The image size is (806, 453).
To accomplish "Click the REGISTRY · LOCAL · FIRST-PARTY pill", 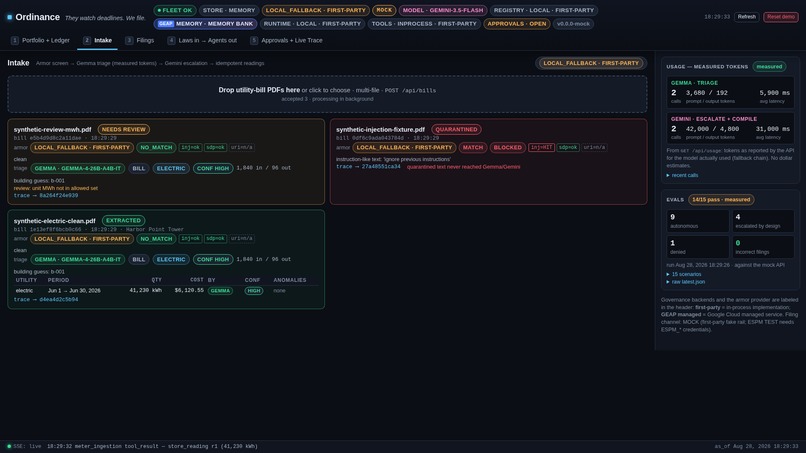I will coord(543,10).
